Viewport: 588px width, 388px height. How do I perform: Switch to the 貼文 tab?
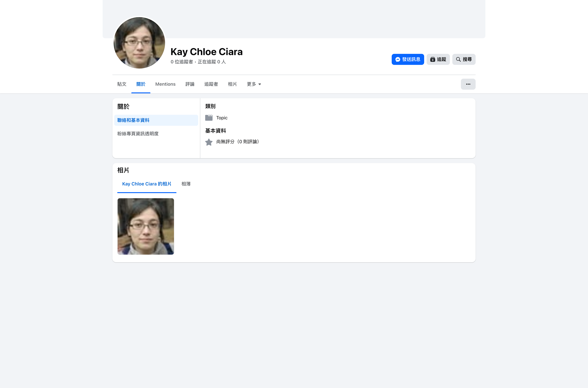click(x=122, y=84)
